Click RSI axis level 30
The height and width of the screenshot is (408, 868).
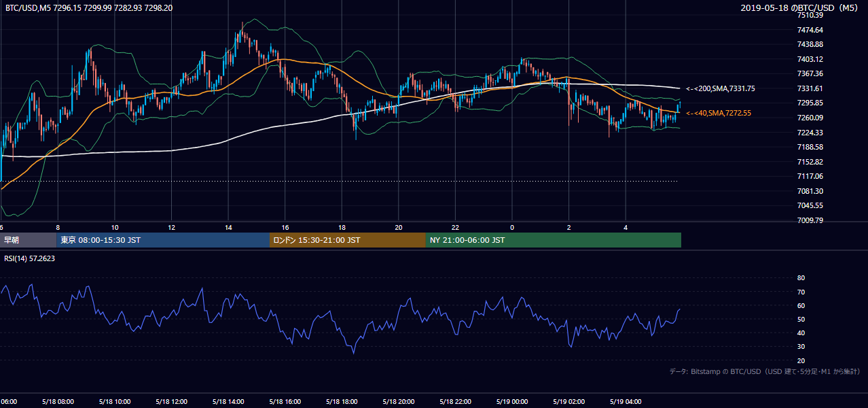click(x=801, y=347)
